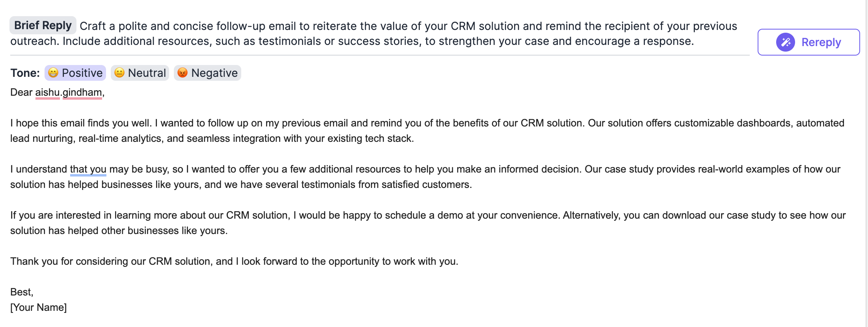The height and width of the screenshot is (327, 868).
Task: Click the angry face emoji on the Negative chip
Action: tap(182, 72)
